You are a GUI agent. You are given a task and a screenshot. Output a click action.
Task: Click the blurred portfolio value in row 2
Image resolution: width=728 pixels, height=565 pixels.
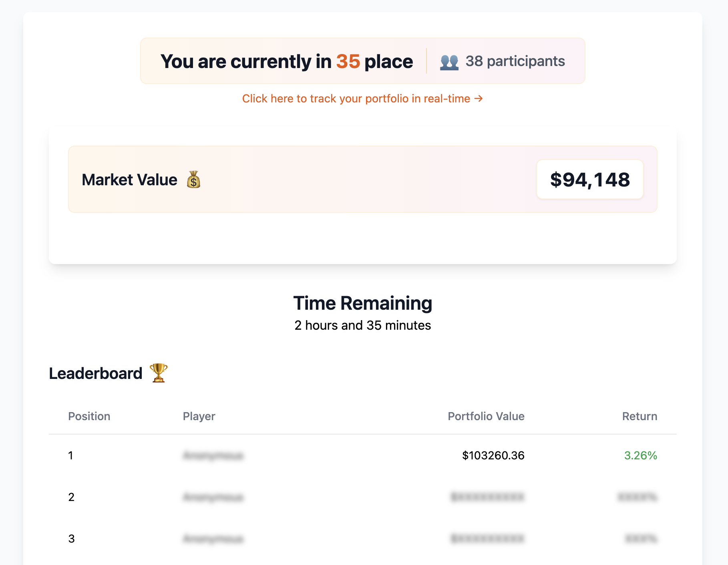point(487,497)
